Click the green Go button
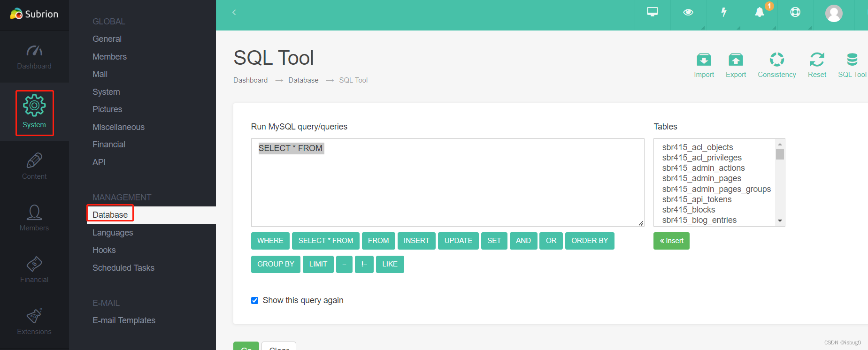This screenshot has height=350, width=868. pos(246,346)
